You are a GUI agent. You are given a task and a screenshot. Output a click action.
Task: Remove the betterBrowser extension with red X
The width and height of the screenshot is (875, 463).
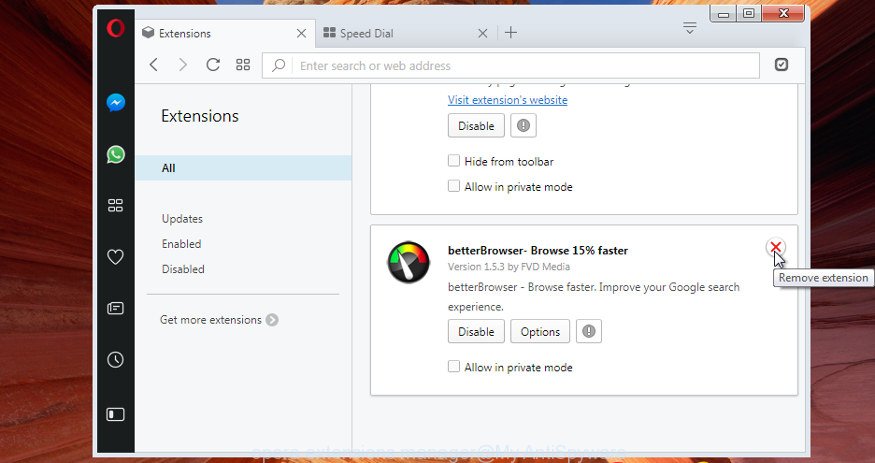point(775,247)
